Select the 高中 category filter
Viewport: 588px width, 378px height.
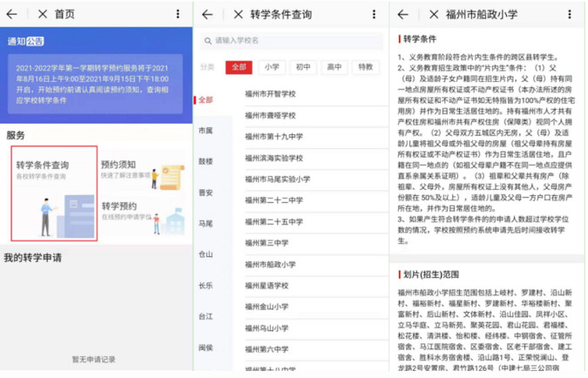tap(335, 67)
